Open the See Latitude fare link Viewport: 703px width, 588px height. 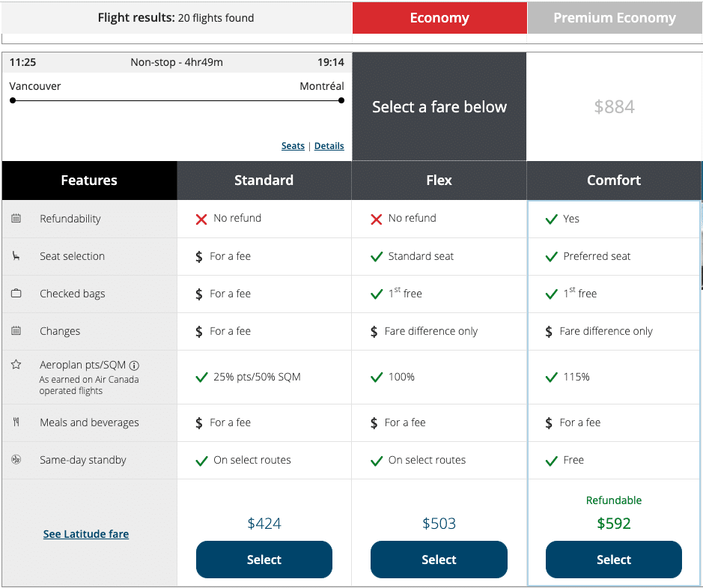86,534
